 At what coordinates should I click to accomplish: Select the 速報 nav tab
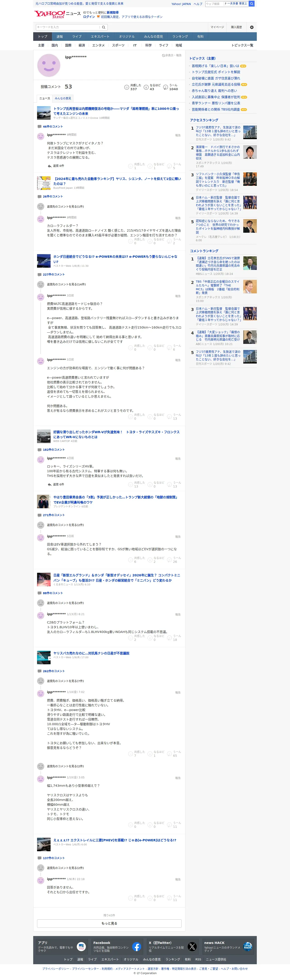coord(60,37)
